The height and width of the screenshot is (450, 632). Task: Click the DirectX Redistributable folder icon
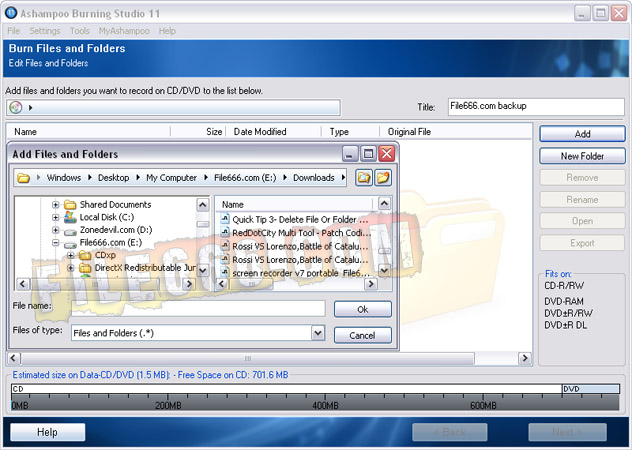pos(85,268)
